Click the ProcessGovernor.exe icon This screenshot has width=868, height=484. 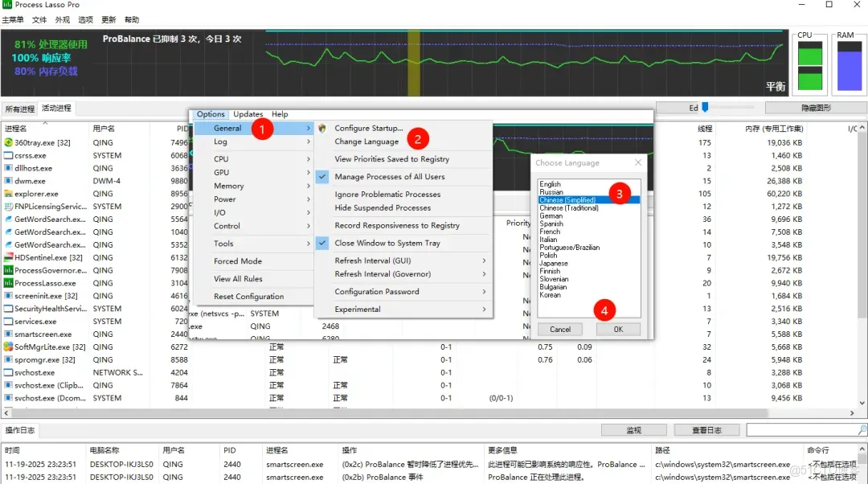pyautogui.click(x=8, y=270)
